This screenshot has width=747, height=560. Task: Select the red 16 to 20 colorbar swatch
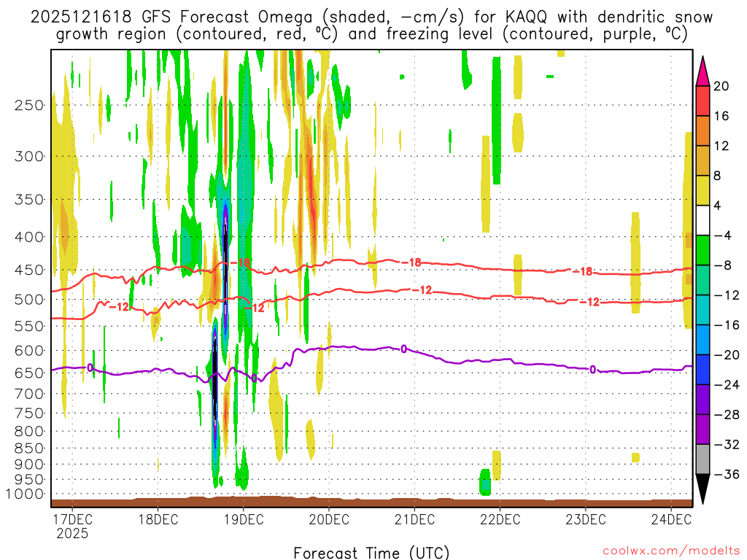pyautogui.click(x=703, y=101)
